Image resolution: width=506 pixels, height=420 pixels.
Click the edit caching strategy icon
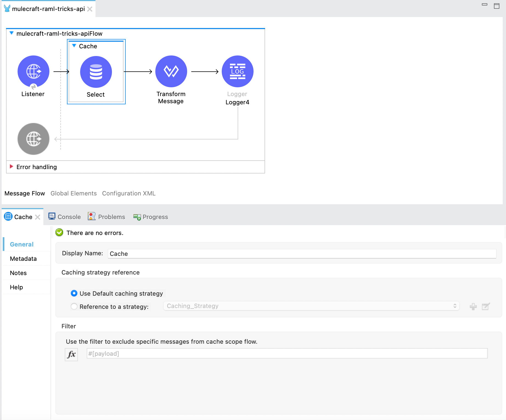click(x=486, y=306)
